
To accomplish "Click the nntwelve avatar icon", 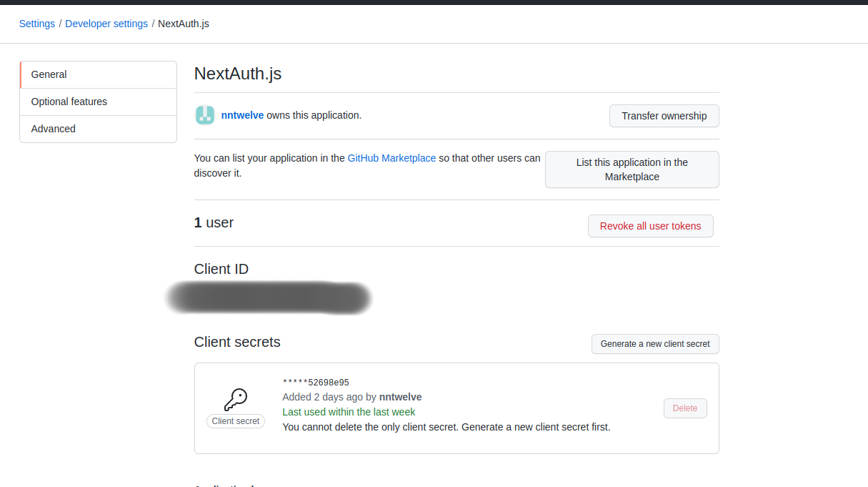I will [205, 115].
